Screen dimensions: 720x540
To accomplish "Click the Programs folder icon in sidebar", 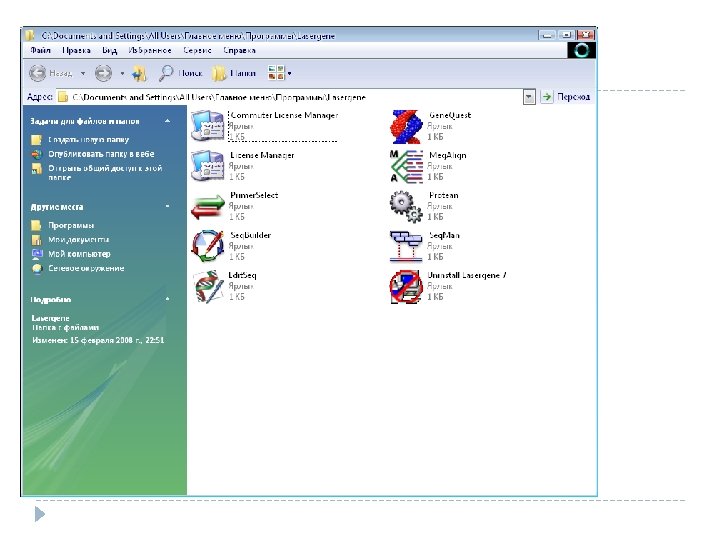I will [x=36, y=225].
